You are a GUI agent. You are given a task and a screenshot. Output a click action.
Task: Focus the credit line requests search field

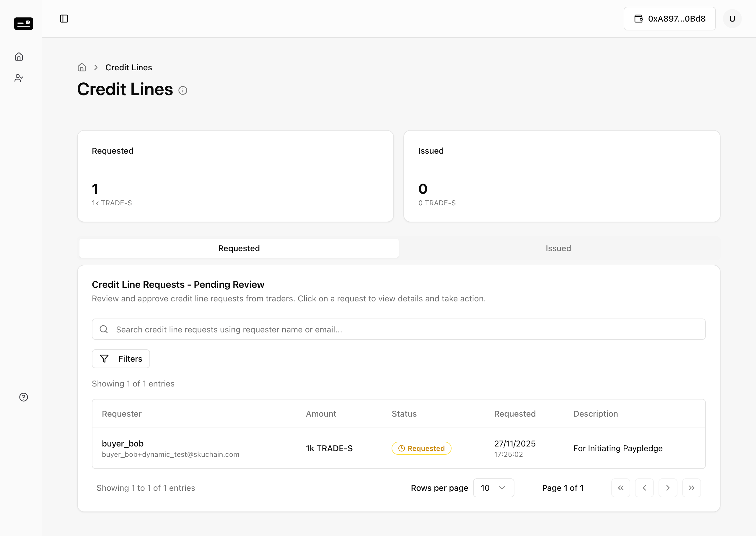(398, 329)
